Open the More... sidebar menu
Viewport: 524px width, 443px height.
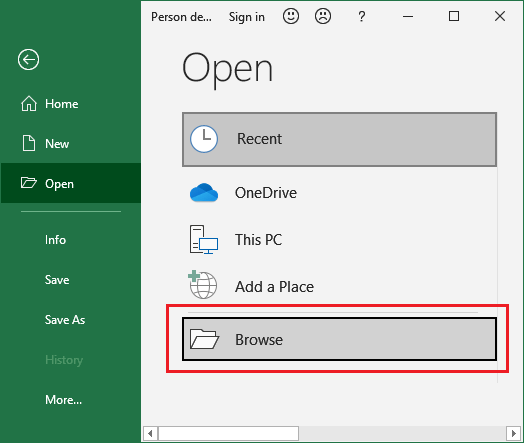(71, 400)
